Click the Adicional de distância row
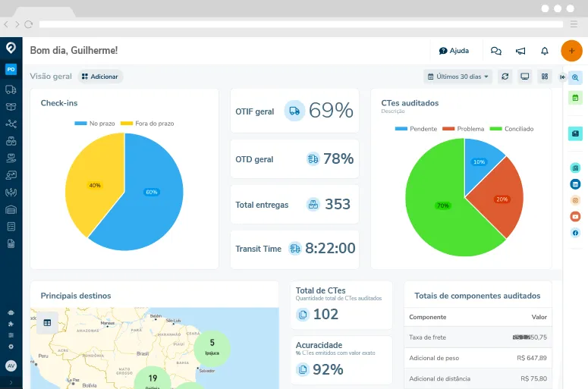 pyautogui.click(x=478, y=378)
